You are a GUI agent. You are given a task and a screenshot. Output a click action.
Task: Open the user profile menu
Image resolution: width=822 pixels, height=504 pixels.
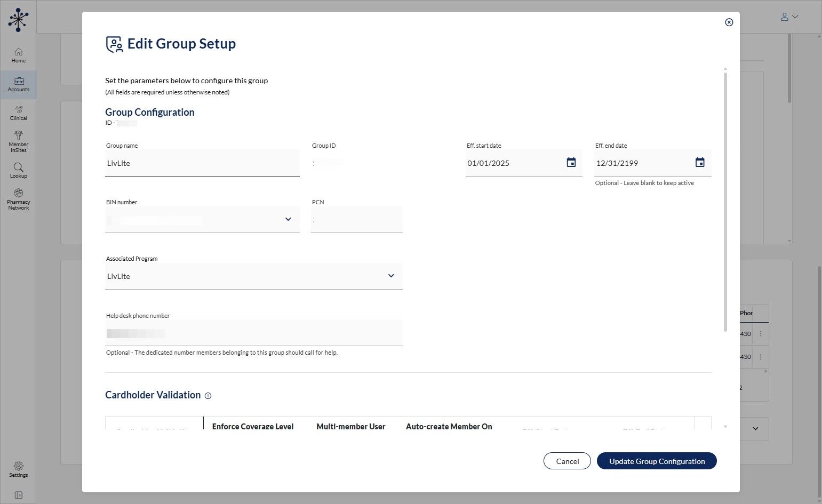click(x=789, y=17)
